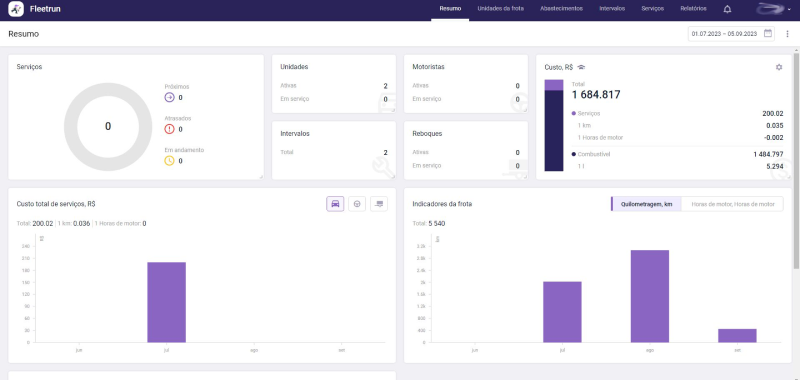Click the Reboques card title

427,134
